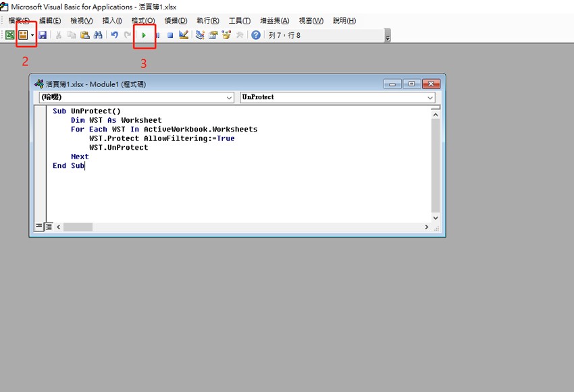This screenshot has width=574, height=392.
Task: Undo the last edit with the Undo icon
Action: (x=114, y=35)
